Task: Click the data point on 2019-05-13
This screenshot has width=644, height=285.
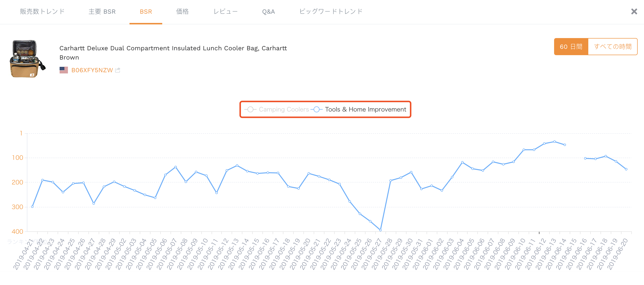Action: click(x=237, y=165)
